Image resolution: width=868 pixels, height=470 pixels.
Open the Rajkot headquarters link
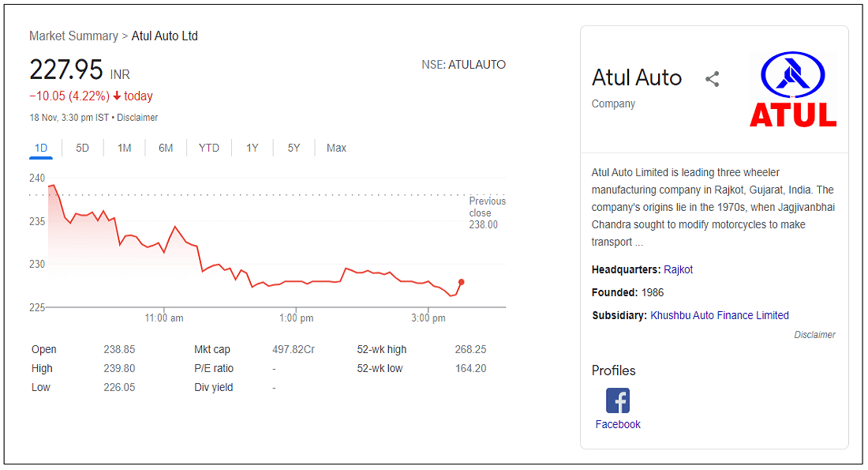pos(679,269)
